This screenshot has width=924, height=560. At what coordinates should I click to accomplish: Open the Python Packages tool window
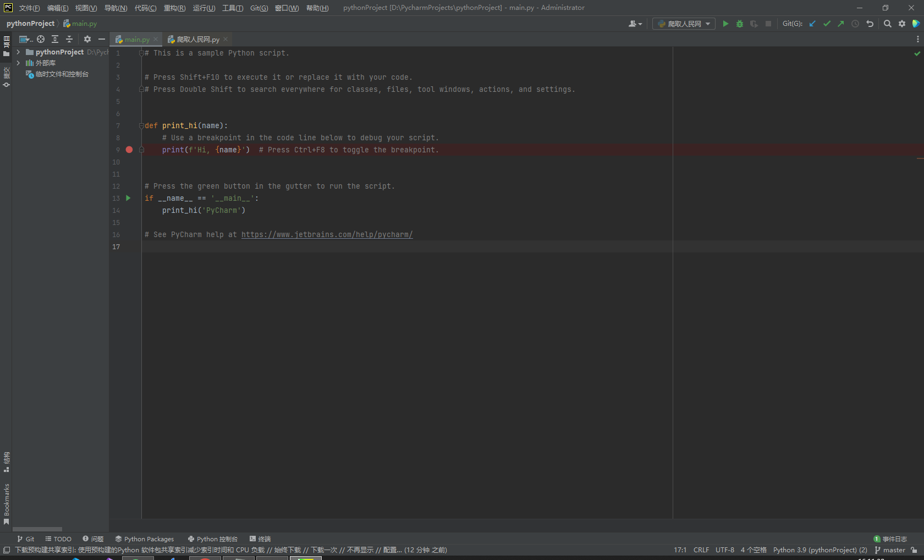click(x=145, y=539)
